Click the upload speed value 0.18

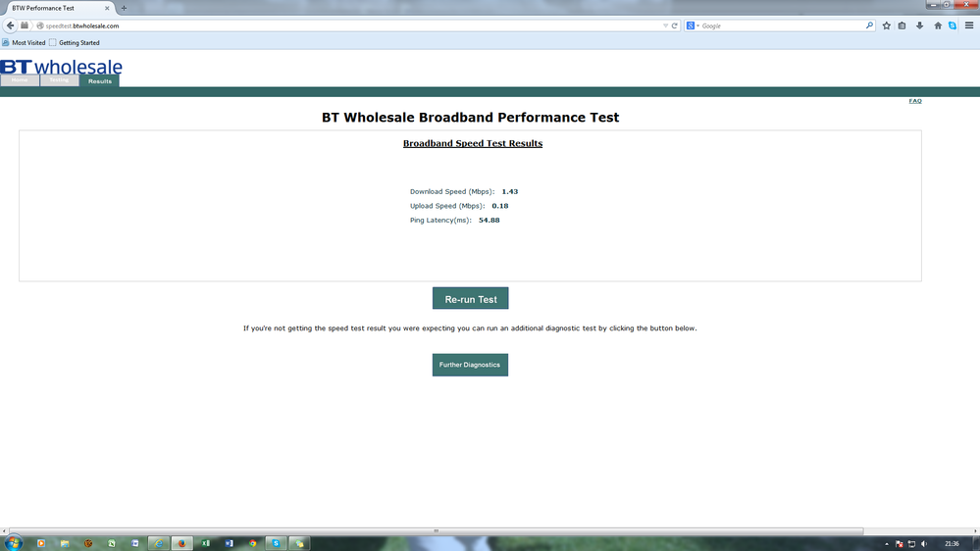coord(499,206)
